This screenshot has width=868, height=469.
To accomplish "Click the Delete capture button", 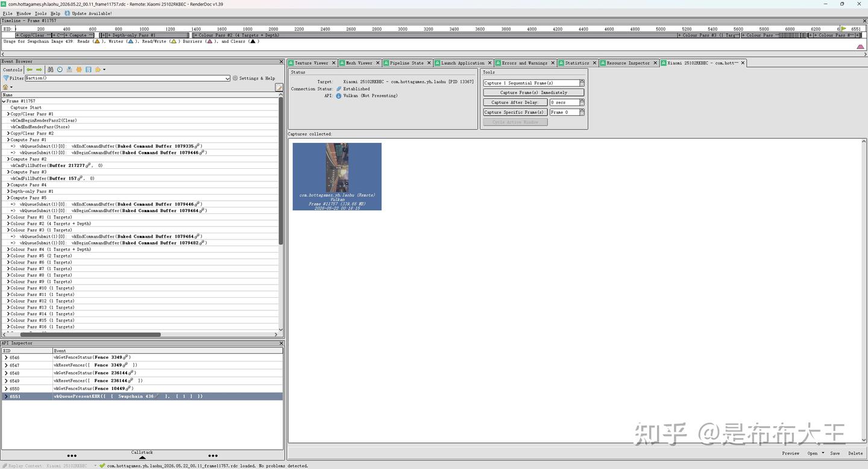I will tap(855, 453).
